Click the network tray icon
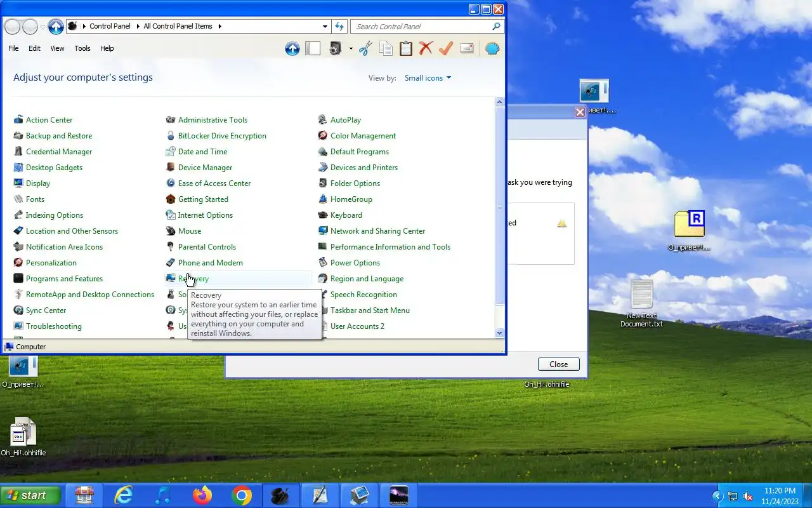 (733, 496)
